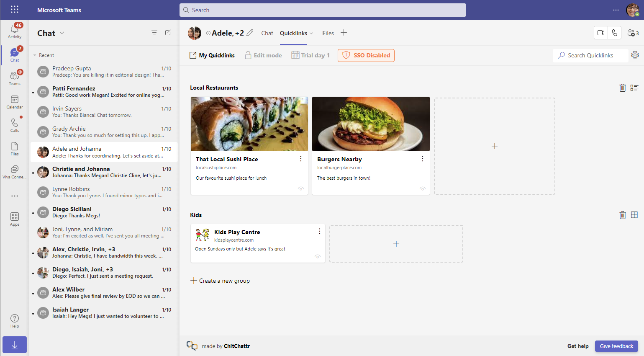Image resolution: width=644 pixels, height=356 pixels.
Task: Add a link to Kids group placeholder
Action: (396, 244)
